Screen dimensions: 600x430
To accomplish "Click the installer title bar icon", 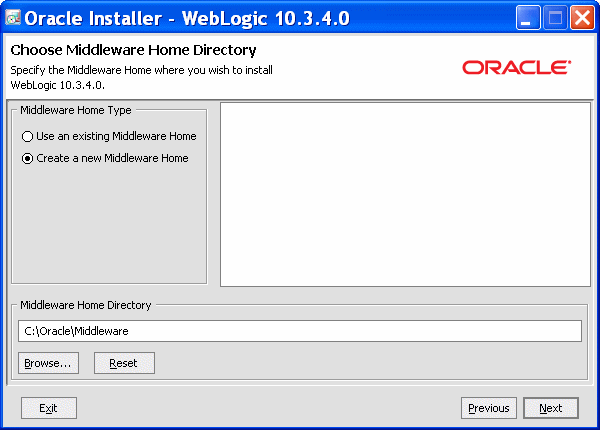I will [13, 18].
